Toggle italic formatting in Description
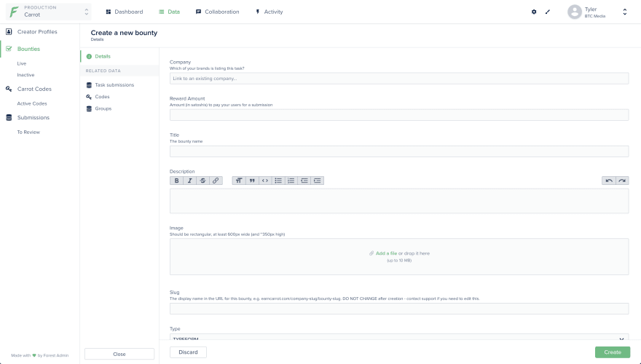Screen dimensions: 641x364 [x=189, y=181]
